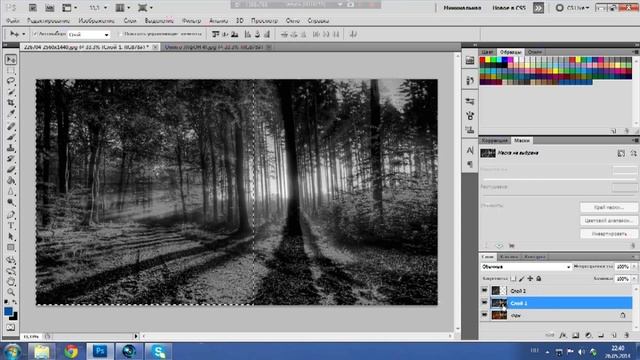Screen dimensions: 640x360
Task: Switch to the second document tab
Action: click(x=214, y=47)
